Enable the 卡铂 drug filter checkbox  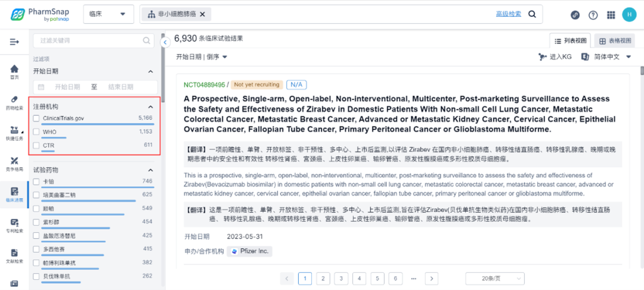pyautogui.click(x=37, y=181)
